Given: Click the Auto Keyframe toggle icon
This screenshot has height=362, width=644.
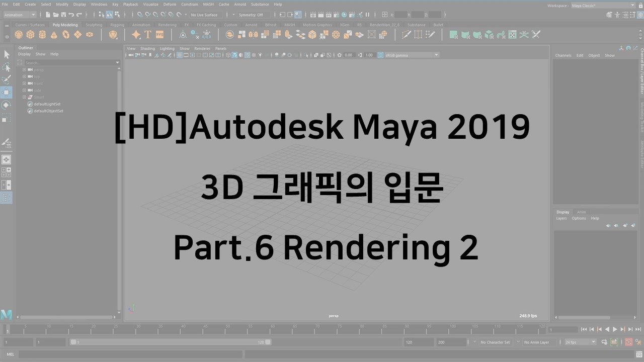Looking at the screenshot, I should (x=628, y=342).
